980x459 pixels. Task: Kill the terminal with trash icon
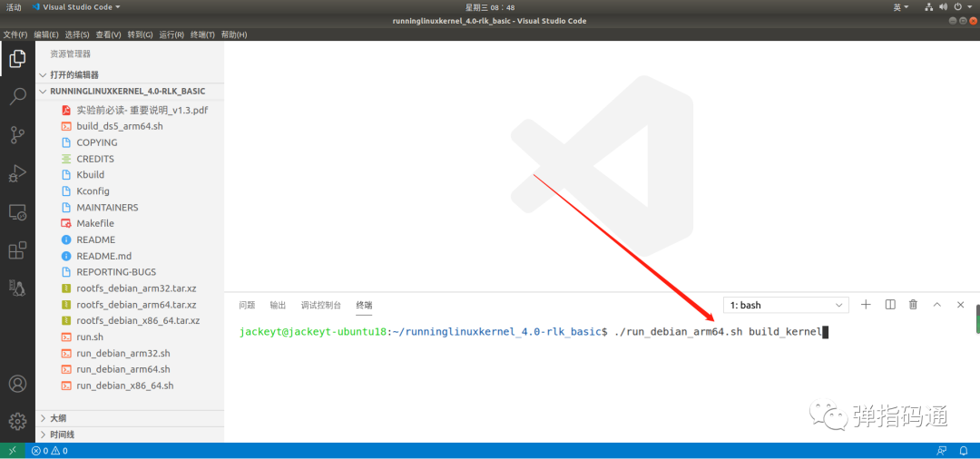[x=913, y=305]
